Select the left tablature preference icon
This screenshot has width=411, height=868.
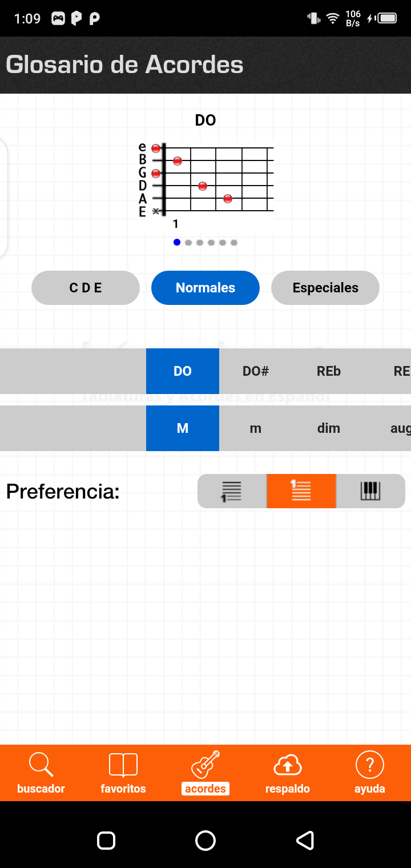point(232,491)
